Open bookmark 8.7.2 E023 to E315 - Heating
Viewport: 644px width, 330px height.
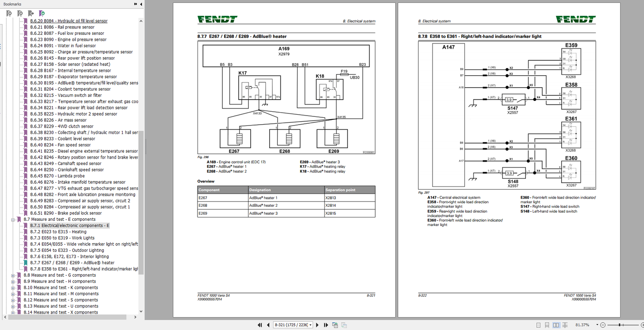[x=58, y=232]
